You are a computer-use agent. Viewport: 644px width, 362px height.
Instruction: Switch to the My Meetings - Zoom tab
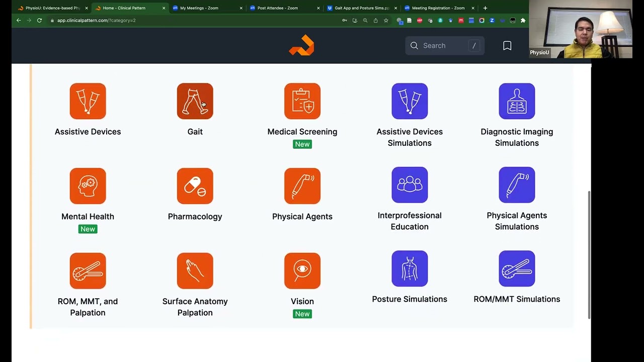[199, 8]
